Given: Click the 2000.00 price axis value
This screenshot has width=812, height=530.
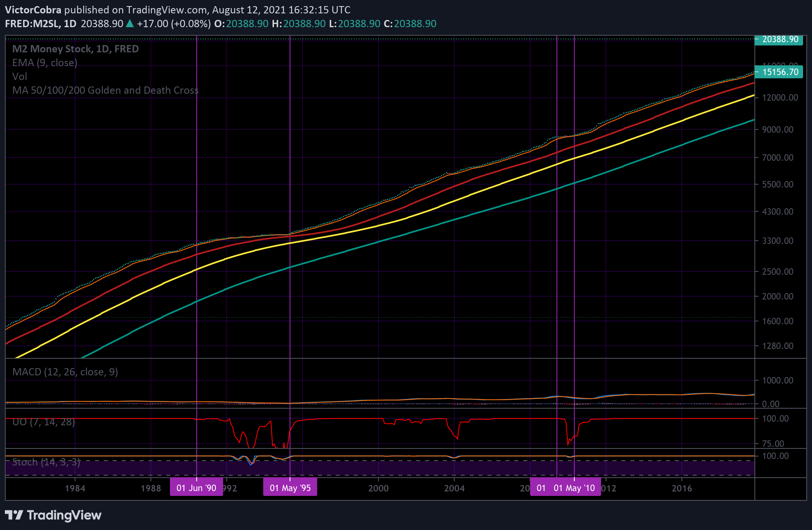Looking at the screenshot, I should [778, 296].
